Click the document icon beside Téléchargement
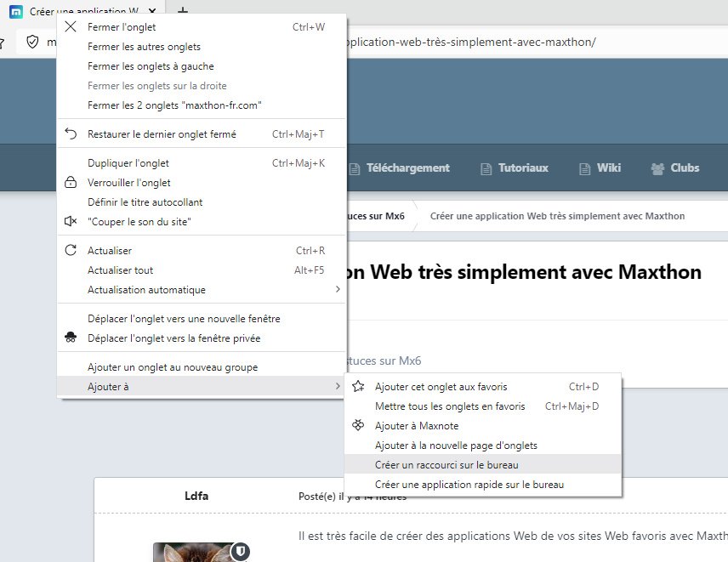The image size is (728, 562). (355, 169)
